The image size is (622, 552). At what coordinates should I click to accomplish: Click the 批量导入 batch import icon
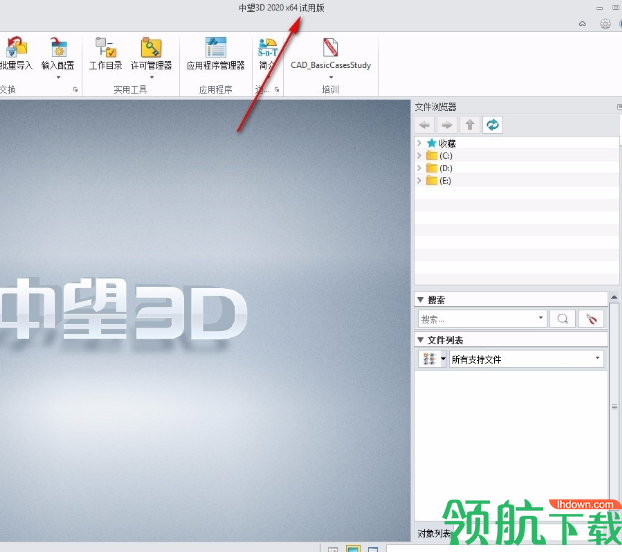(x=16, y=47)
